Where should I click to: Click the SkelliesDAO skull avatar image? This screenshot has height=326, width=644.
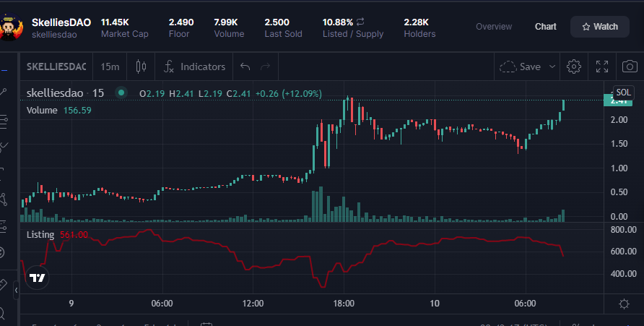(10, 27)
